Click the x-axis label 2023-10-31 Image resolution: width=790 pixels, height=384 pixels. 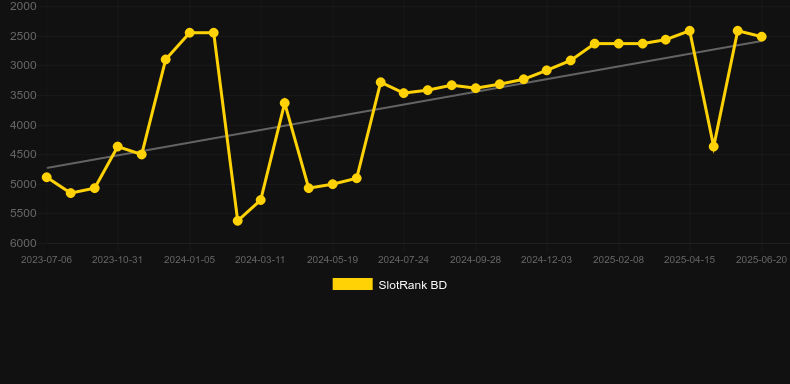pyautogui.click(x=117, y=260)
